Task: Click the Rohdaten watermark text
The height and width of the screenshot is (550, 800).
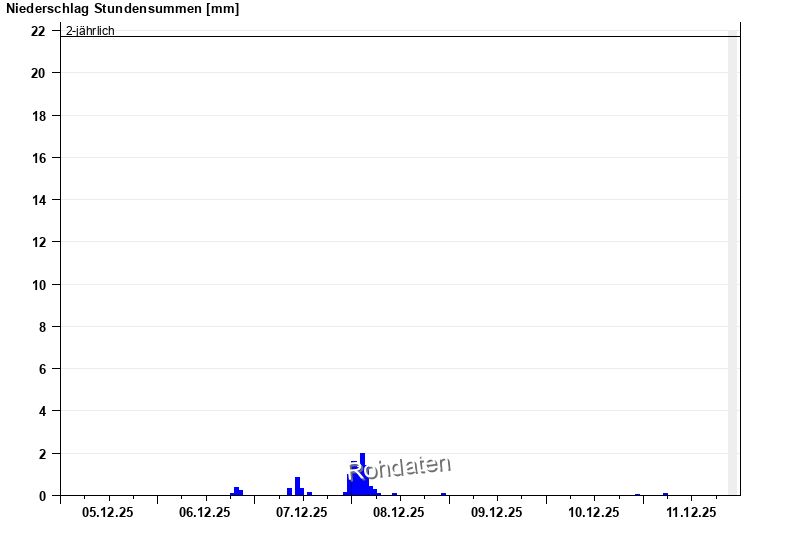Action: [400, 467]
